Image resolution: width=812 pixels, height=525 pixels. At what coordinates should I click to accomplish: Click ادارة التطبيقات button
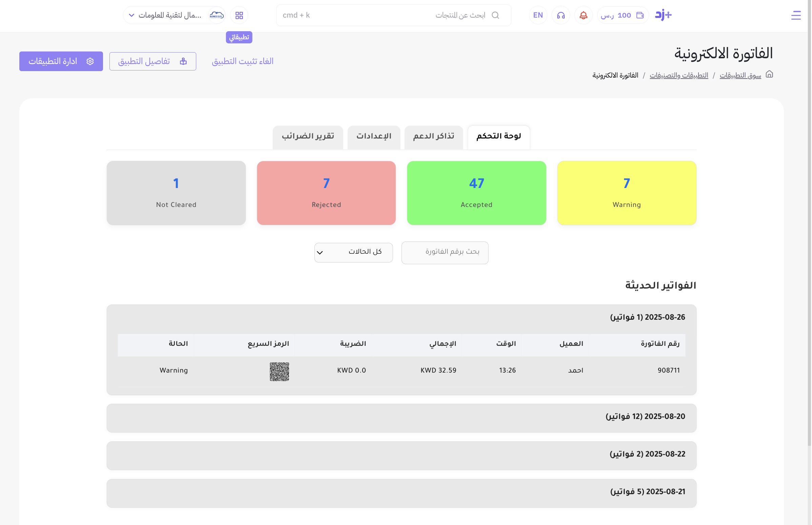(x=61, y=61)
